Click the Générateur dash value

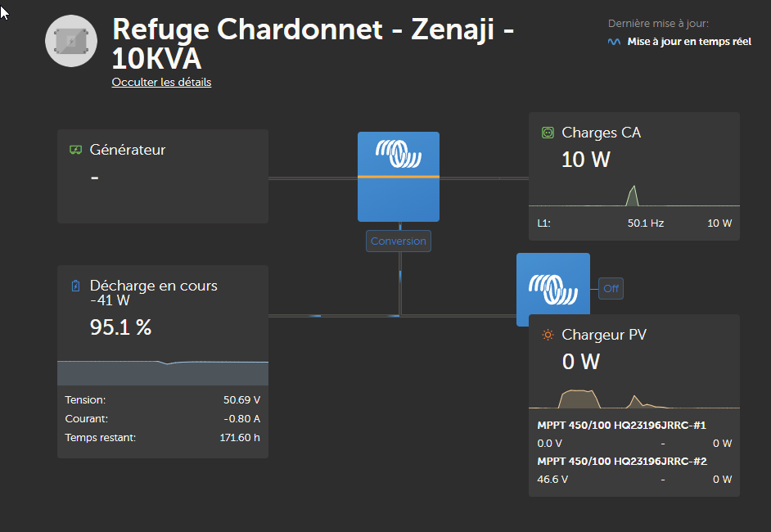(95, 178)
